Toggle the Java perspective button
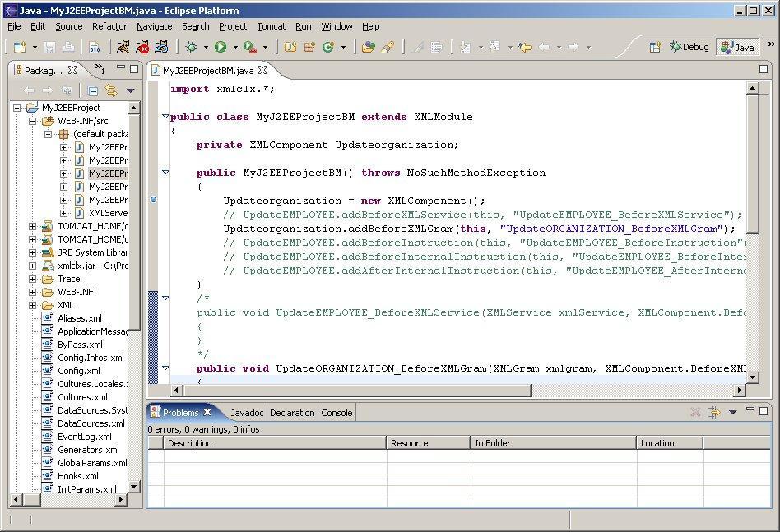The image size is (780, 532). click(x=737, y=48)
